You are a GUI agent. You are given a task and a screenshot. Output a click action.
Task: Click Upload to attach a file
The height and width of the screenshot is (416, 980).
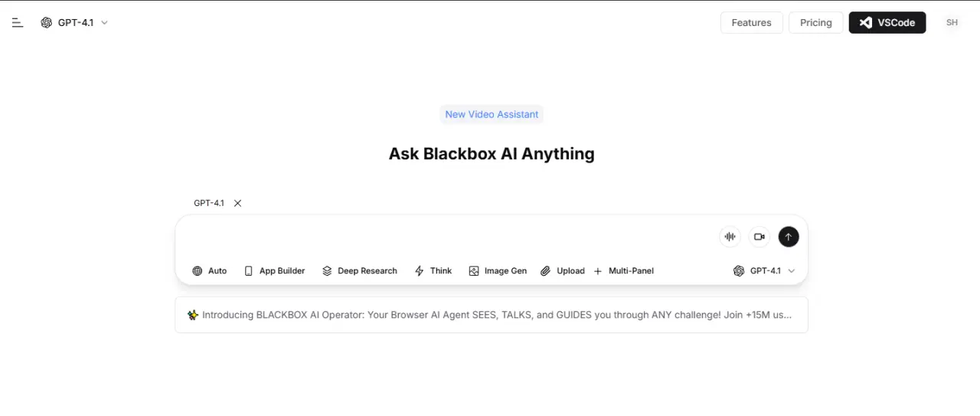pos(562,271)
